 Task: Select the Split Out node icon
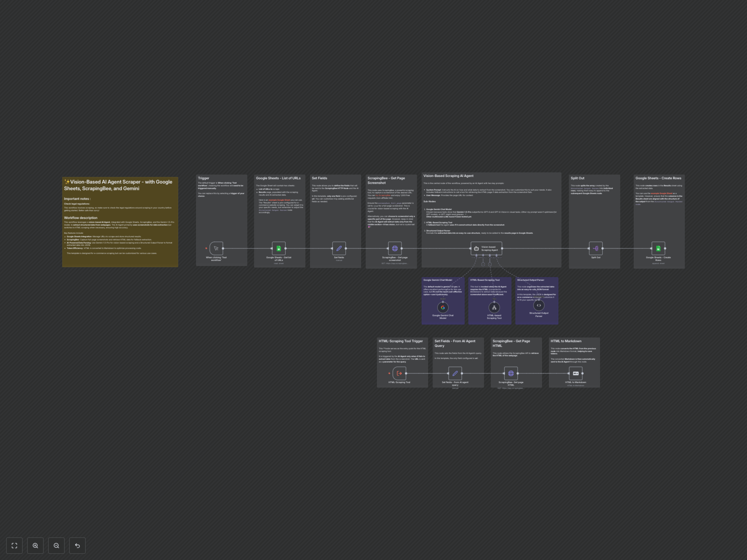596,248
